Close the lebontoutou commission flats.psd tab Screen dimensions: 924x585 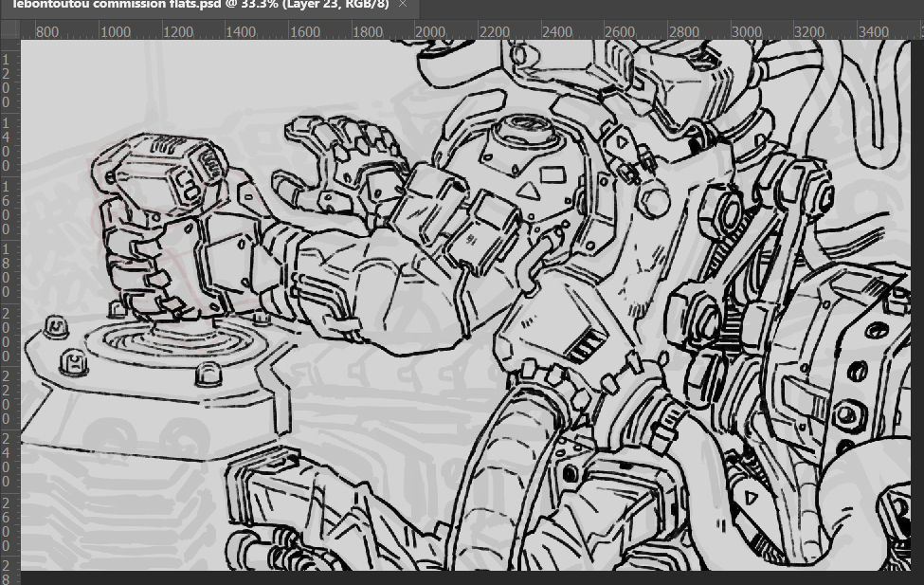(403, 6)
